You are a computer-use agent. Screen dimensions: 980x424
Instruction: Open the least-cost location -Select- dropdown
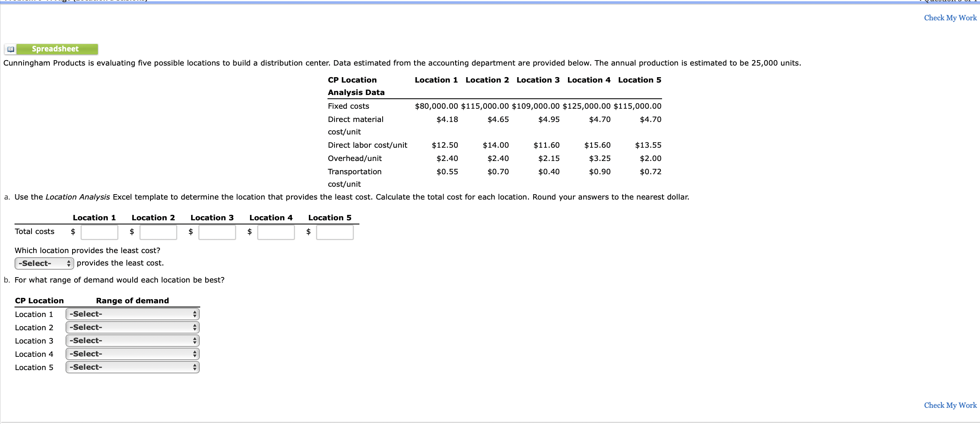click(x=44, y=263)
